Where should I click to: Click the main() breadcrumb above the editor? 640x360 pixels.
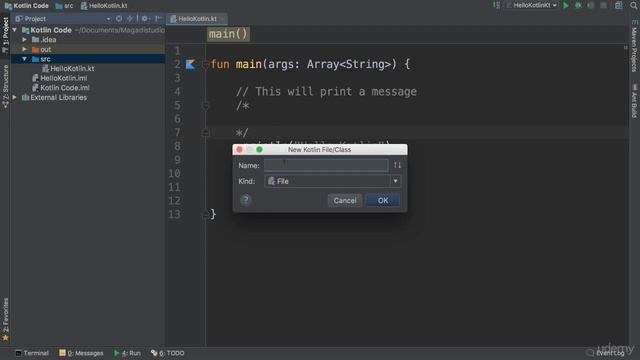[x=228, y=34]
